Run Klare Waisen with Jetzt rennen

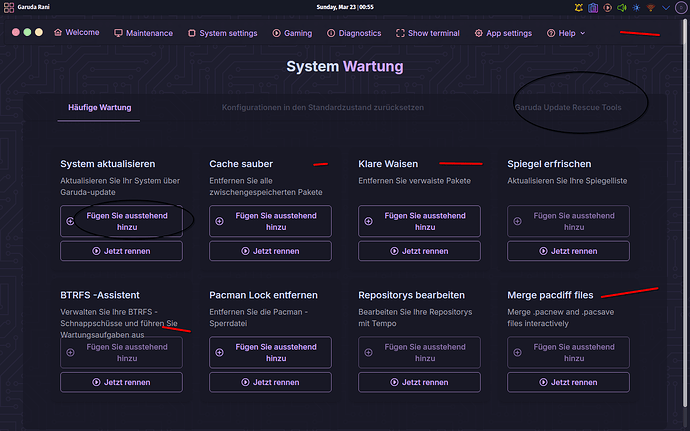[x=419, y=251]
